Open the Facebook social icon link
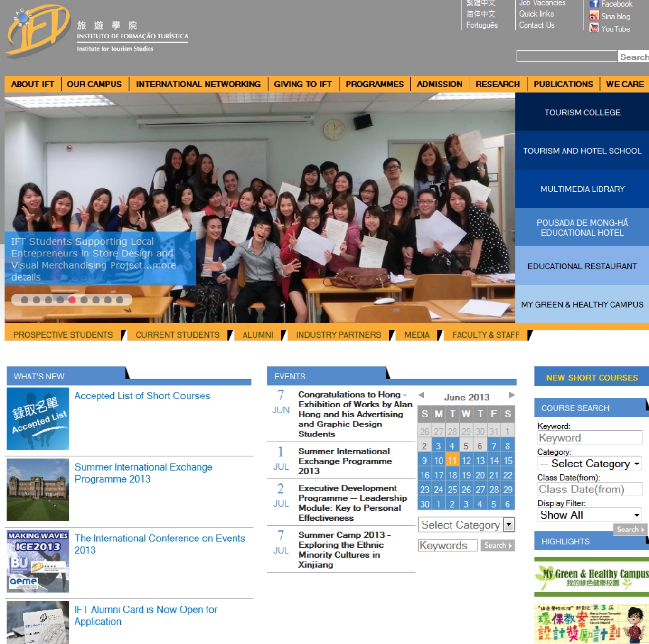649x644 pixels. coord(594,4)
